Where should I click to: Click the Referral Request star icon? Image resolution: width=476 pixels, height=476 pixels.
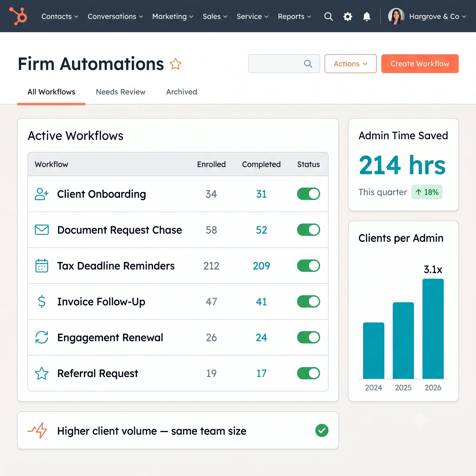42,373
